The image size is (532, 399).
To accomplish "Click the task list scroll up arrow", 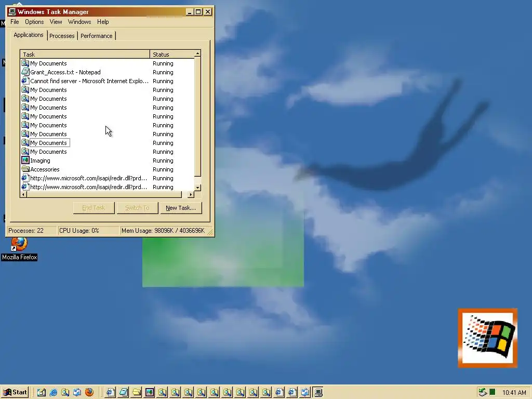I will [x=197, y=54].
